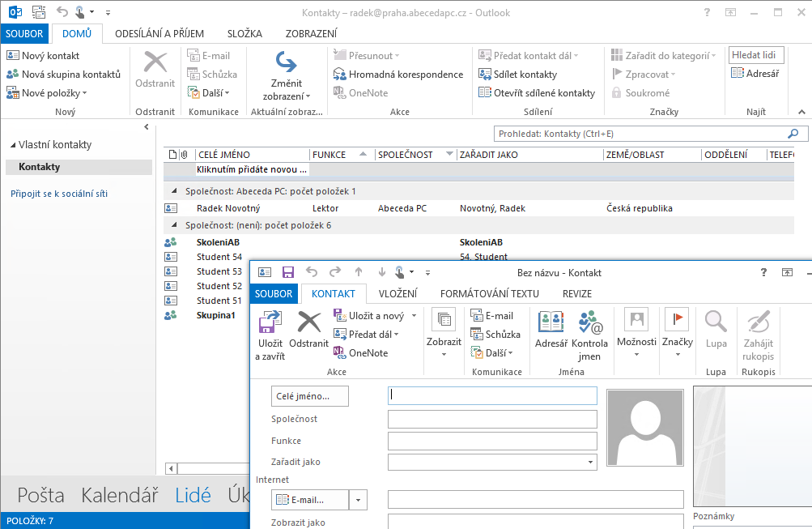This screenshot has width=812, height=529.
Task: Switch to ODESÍLÁNÍ A PŘÍJEM tab
Action: (x=159, y=34)
